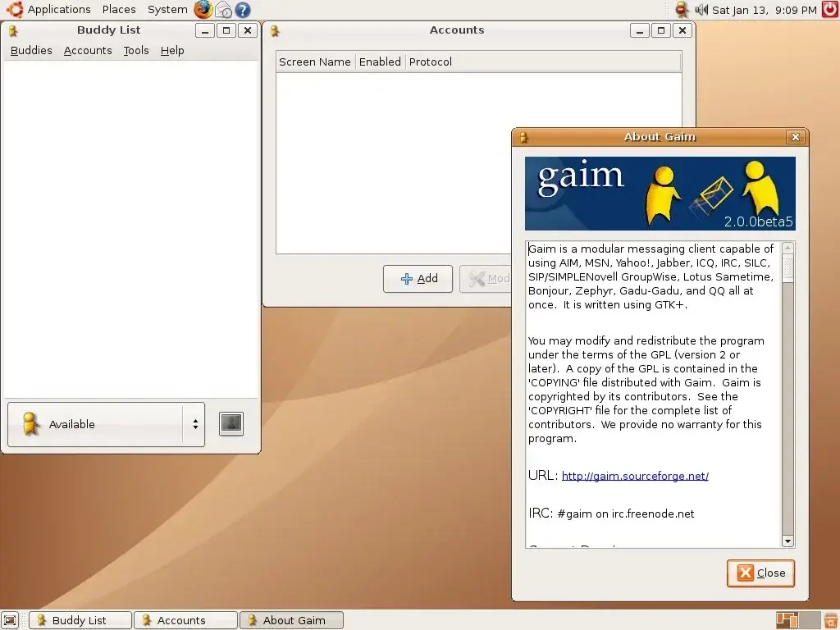Maximize the Buddy List window
The image size is (840, 630).
pyautogui.click(x=226, y=30)
